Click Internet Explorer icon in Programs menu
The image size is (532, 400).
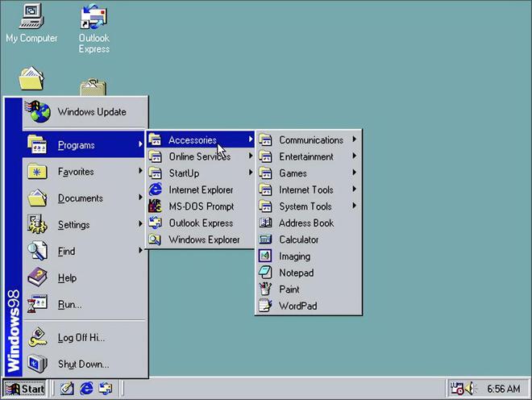click(x=156, y=190)
